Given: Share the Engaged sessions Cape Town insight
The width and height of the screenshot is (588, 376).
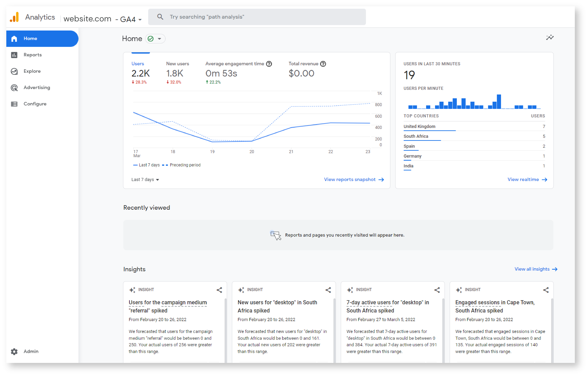Looking at the screenshot, I should click(546, 290).
